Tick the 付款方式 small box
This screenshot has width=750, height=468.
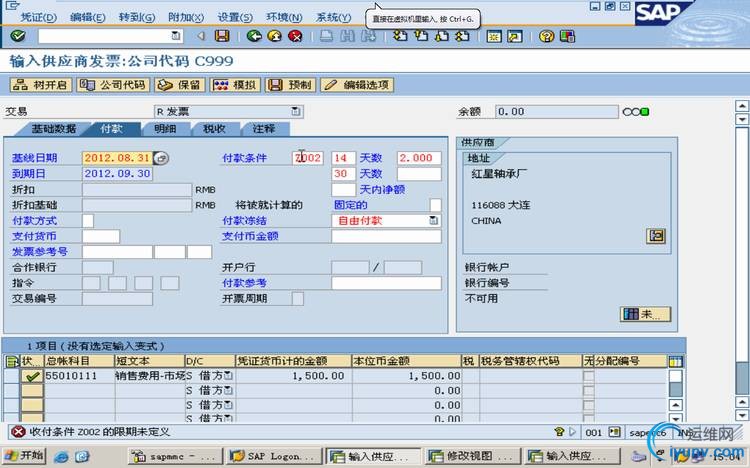[88, 221]
